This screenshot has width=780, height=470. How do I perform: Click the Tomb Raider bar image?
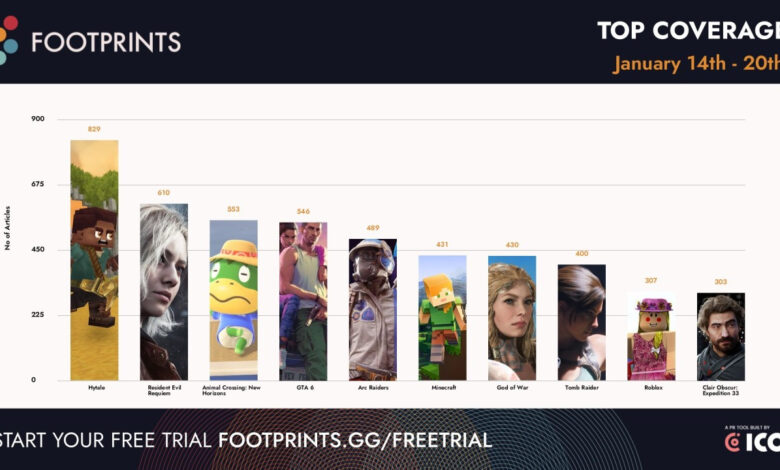tap(581, 322)
